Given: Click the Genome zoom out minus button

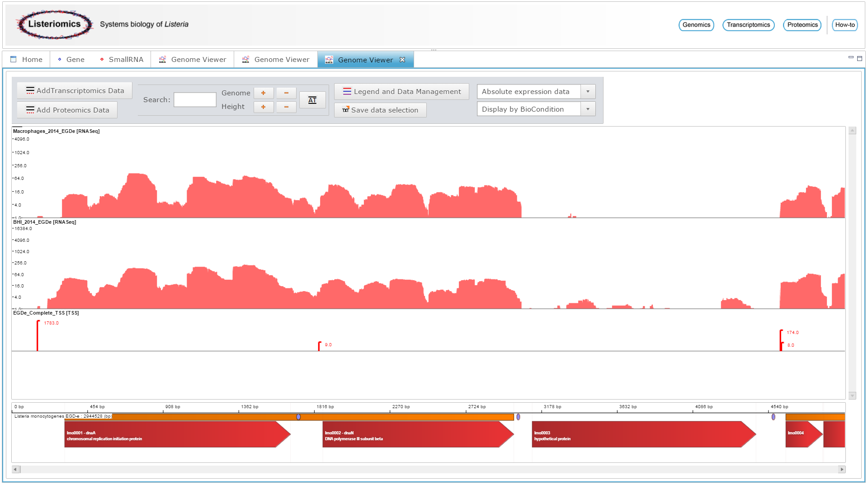Looking at the screenshot, I should click(286, 93).
